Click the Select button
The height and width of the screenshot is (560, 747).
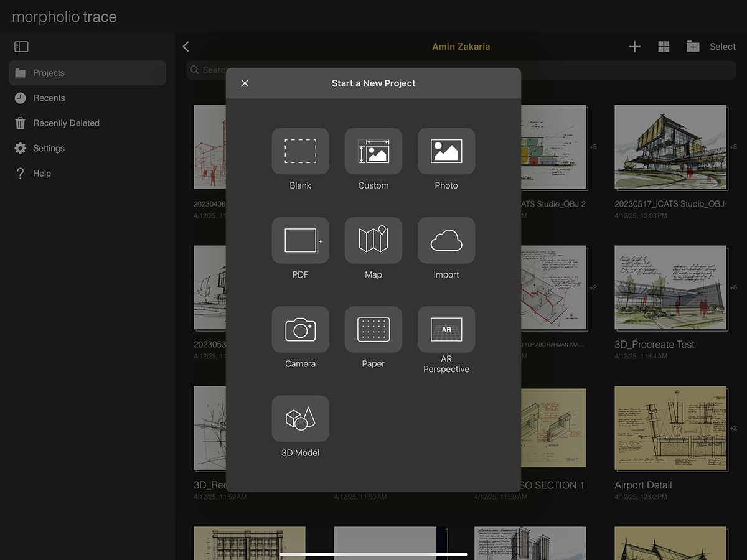click(x=722, y=47)
